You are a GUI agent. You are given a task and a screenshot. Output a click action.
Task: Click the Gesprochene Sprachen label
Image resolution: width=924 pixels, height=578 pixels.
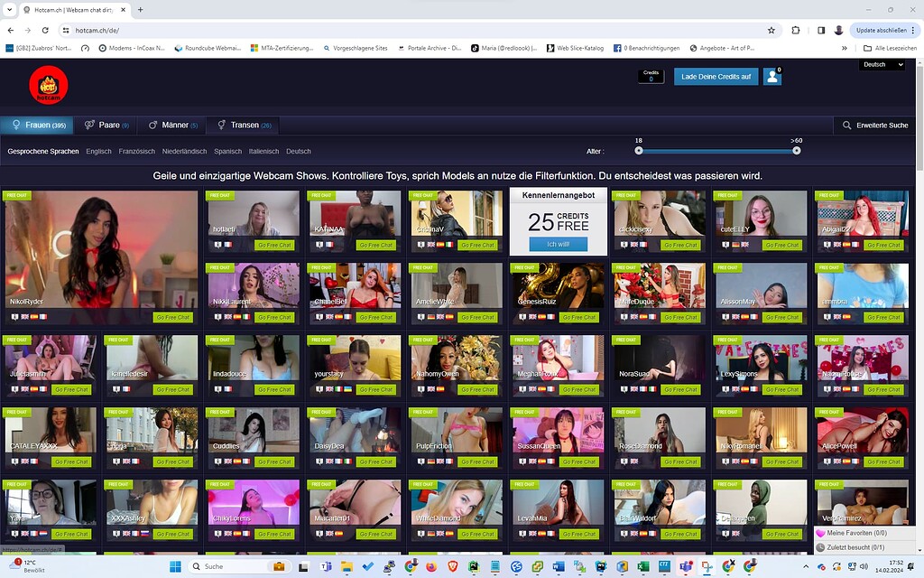click(x=43, y=151)
